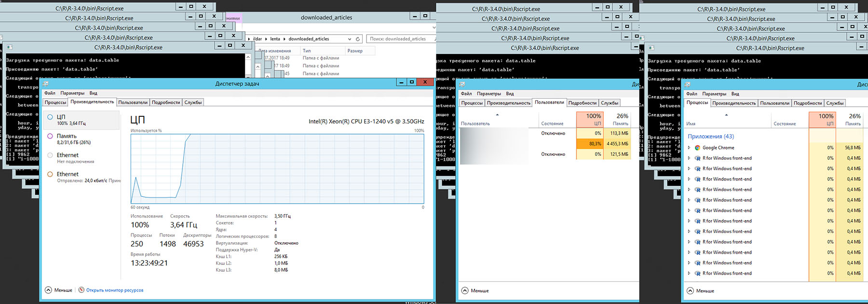The image size is (868, 304).
Task: Select Память in the performance sidebar
Action: [x=81, y=139]
